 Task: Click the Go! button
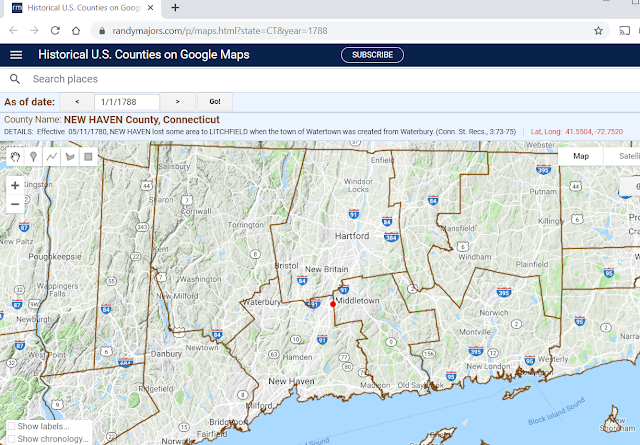point(215,102)
